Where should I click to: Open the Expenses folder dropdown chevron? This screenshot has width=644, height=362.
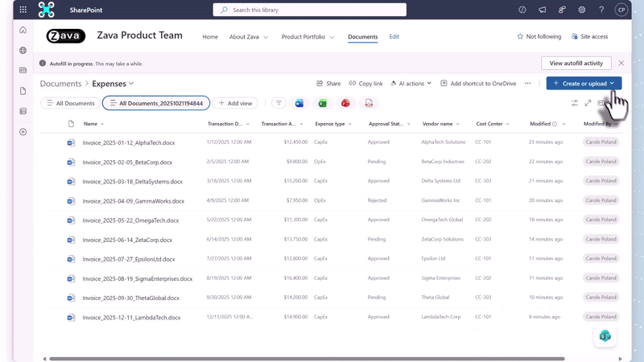(131, 84)
